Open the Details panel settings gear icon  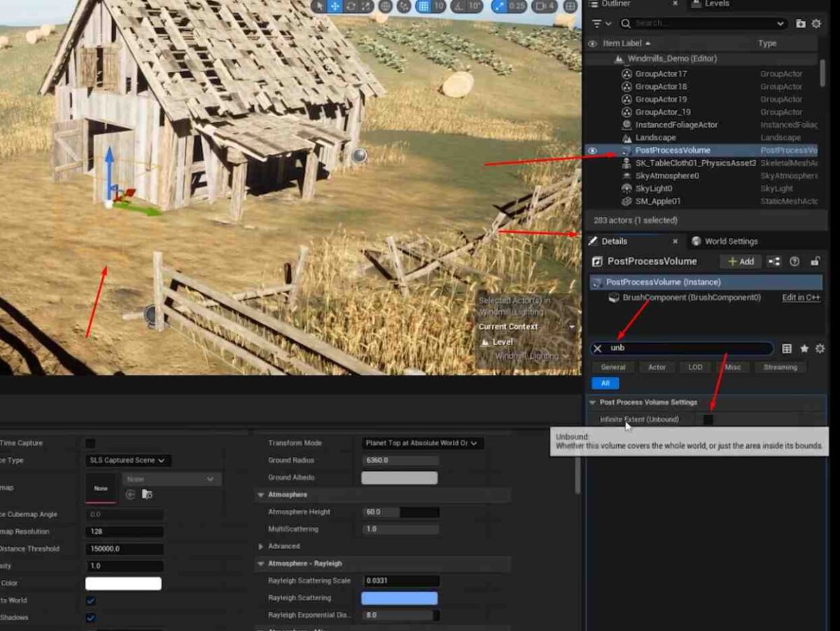click(x=818, y=348)
